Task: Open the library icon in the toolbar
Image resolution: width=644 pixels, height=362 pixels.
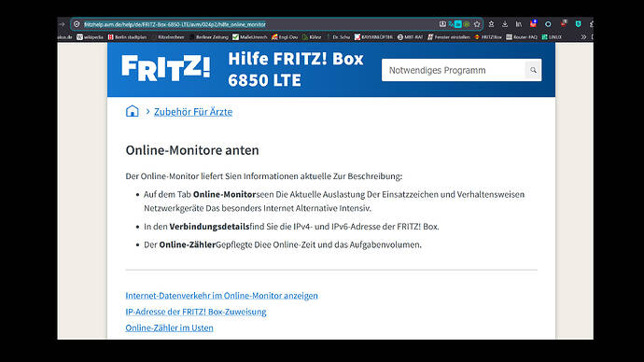Action: coord(519,24)
